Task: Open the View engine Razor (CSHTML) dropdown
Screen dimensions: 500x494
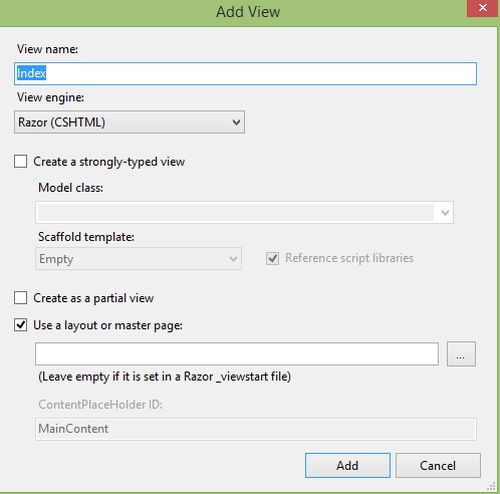Action: coord(129,122)
